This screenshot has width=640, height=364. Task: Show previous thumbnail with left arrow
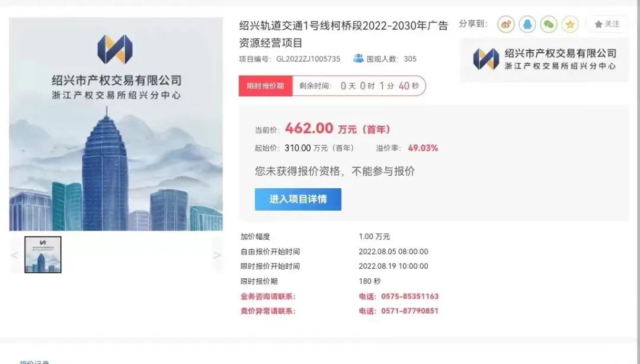coord(14,255)
